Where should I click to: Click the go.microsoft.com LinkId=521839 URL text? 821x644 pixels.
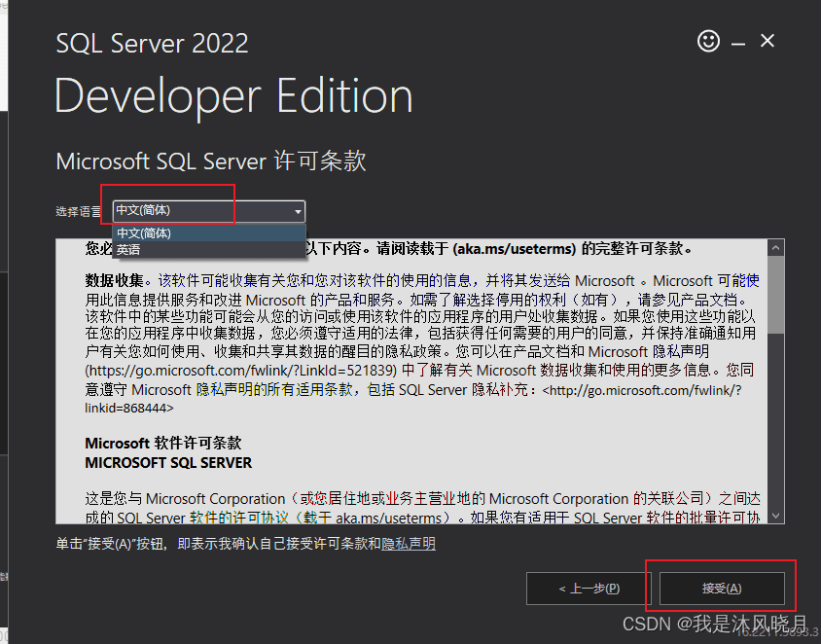click(241, 371)
